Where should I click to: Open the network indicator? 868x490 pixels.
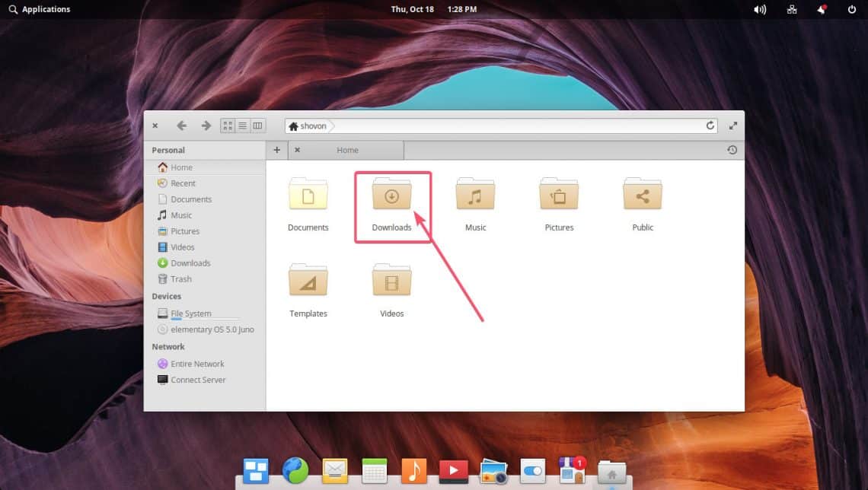(792, 9)
